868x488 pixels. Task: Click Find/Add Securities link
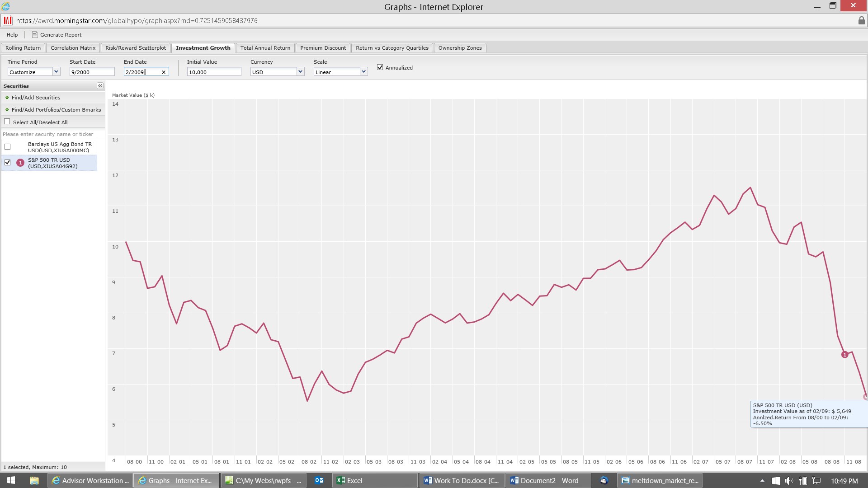tap(36, 98)
